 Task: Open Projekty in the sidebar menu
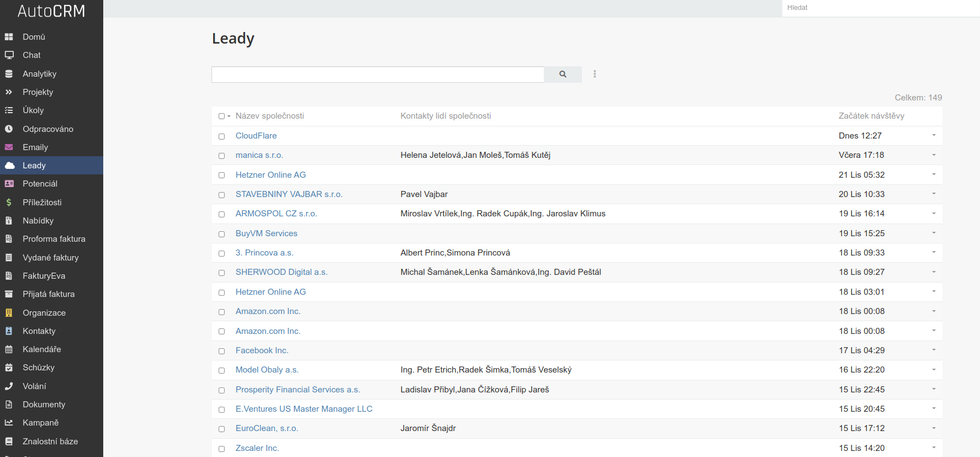click(38, 92)
